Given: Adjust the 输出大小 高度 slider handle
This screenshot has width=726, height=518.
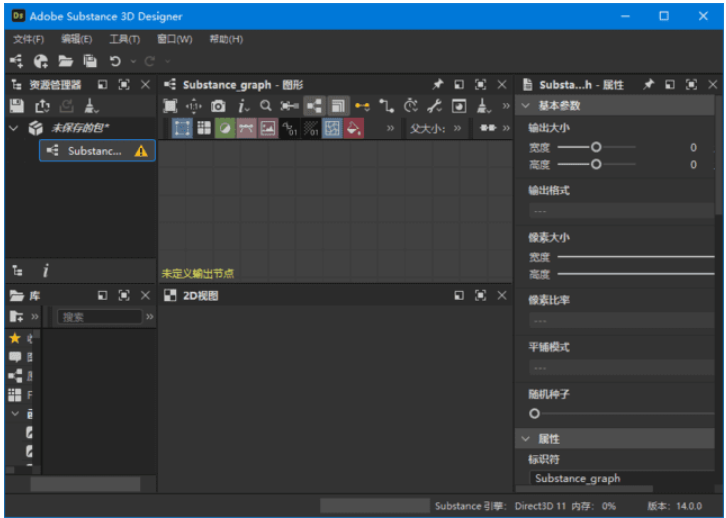Looking at the screenshot, I should (596, 164).
